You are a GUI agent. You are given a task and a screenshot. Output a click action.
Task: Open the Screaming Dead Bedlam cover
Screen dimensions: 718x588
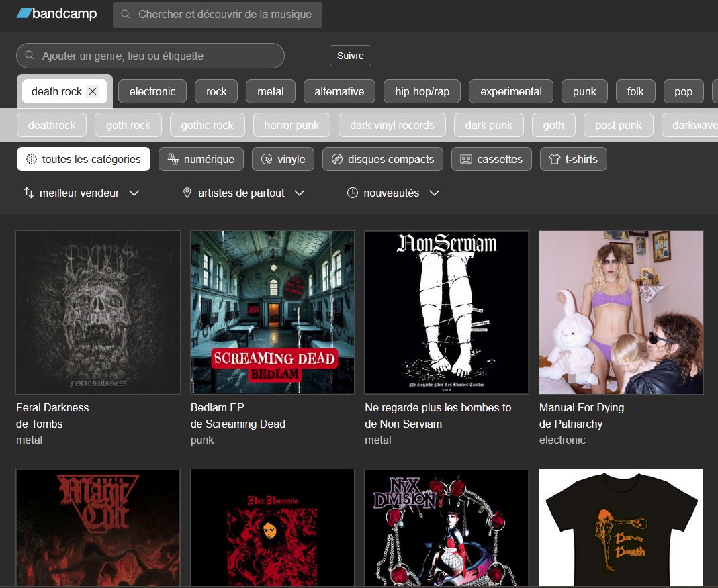pos(273,313)
